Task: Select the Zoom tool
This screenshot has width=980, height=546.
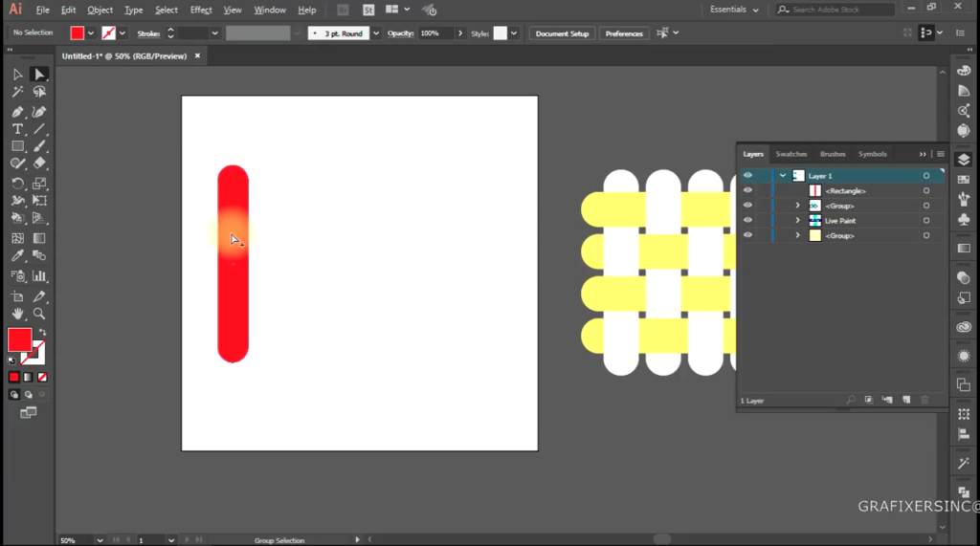Action: 39,314
